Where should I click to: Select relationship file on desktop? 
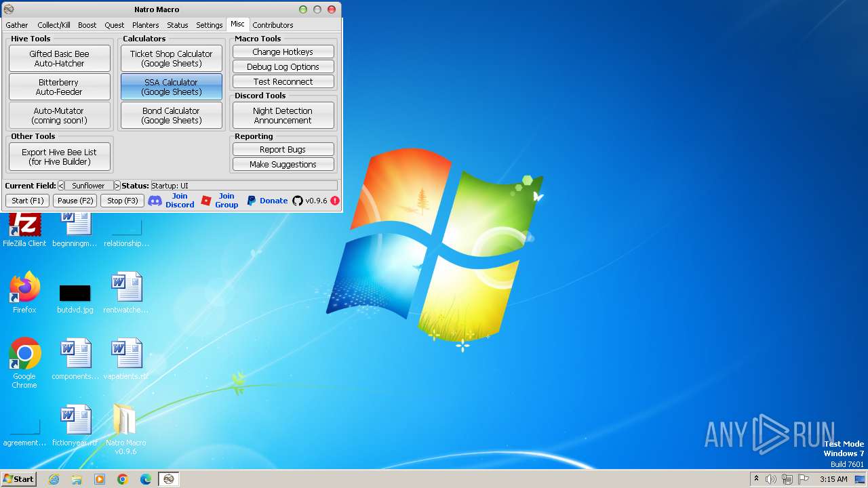coord(126,230)
